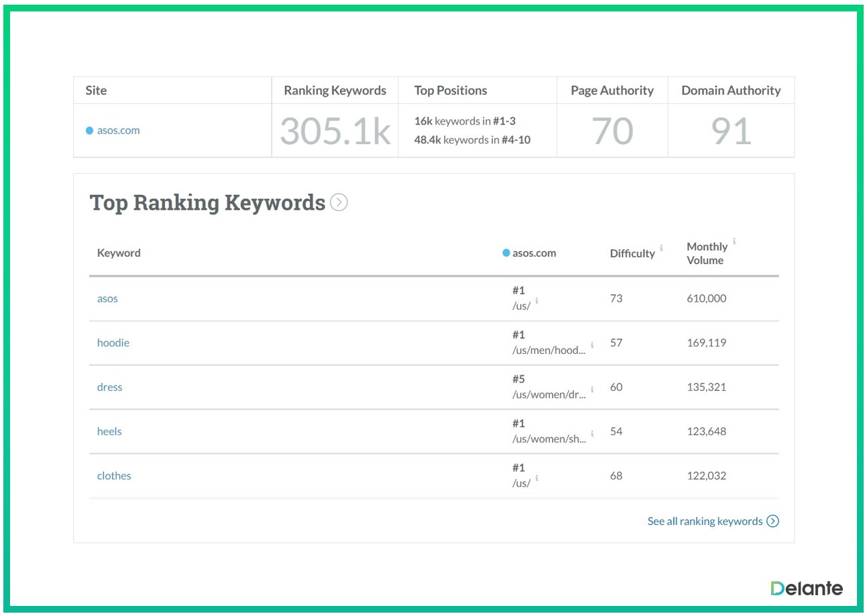Click the /us/women/sh... URL in heels row
The width and height of the screenshot is (867, 616).
pyautogui.click(x=549, y=438)
